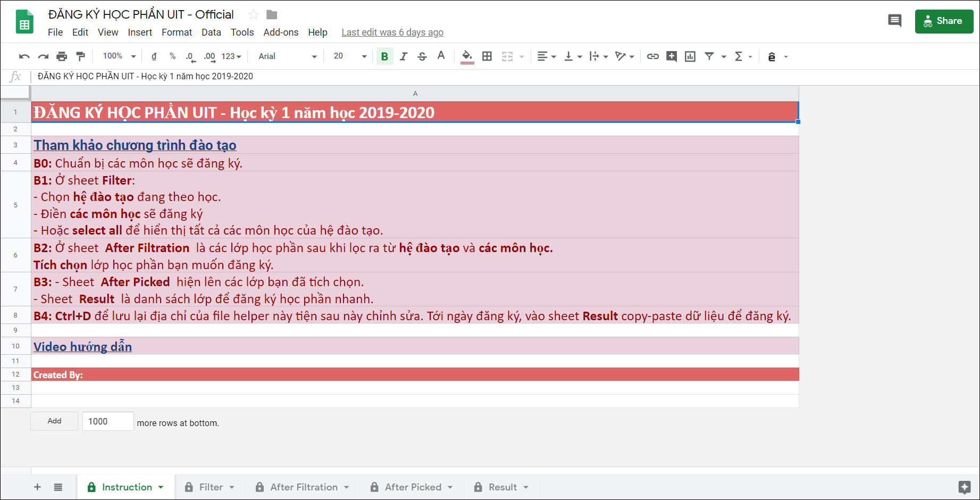
Task: Print the spreadsheet
Action: point(62,56)
